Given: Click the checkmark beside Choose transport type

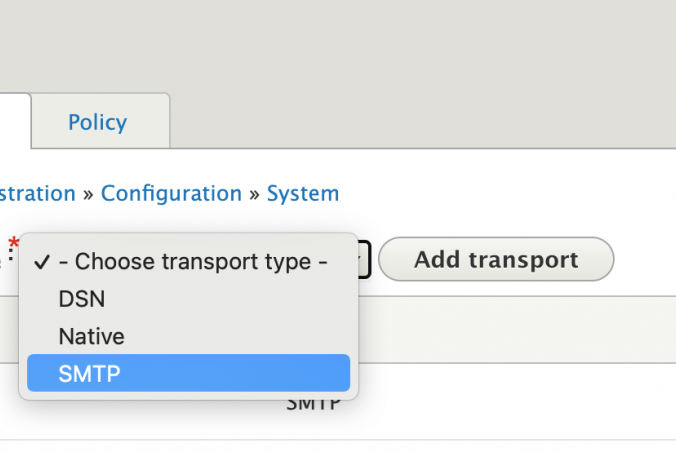Looking at the screenshot, I should coord(41,262).
